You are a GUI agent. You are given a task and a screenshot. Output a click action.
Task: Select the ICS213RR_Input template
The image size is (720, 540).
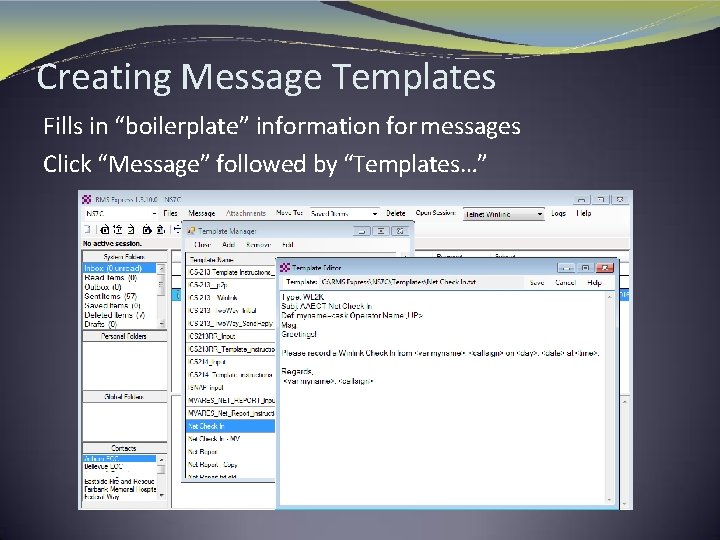coord(231,336)
